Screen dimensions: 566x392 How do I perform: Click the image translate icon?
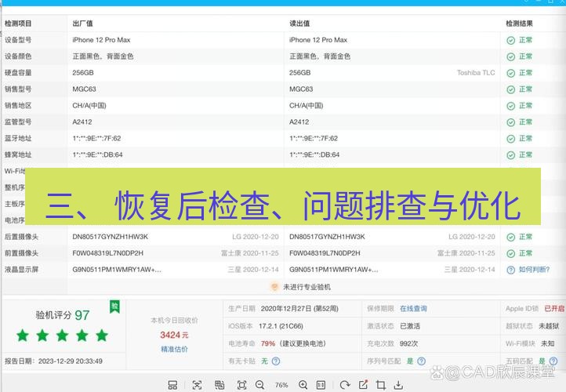[x=220, y=385]
